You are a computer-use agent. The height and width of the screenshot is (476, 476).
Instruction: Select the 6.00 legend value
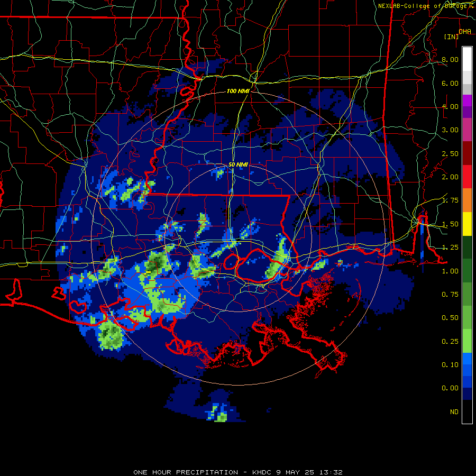click(450, 83)
